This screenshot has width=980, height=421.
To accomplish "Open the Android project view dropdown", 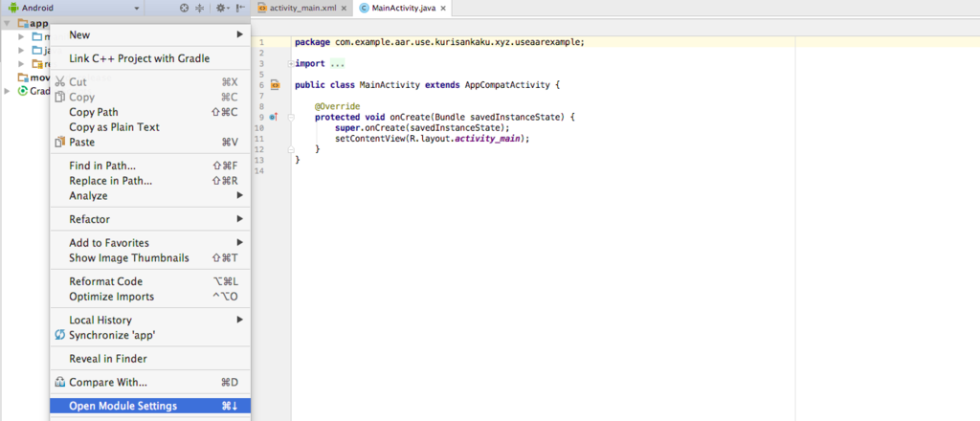I will [x=136, y=9].
